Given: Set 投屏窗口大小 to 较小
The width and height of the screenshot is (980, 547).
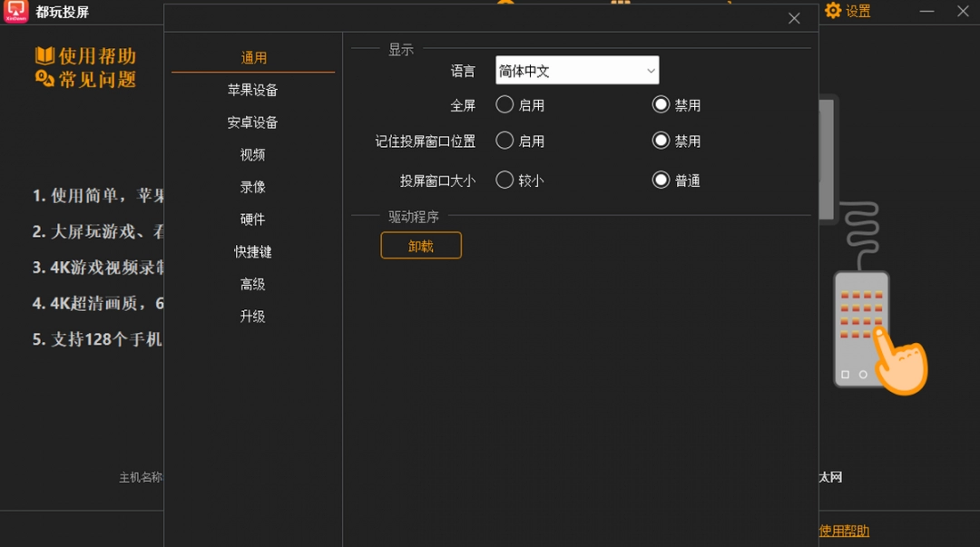Looking at the screenshot, I should pos(505,180).
